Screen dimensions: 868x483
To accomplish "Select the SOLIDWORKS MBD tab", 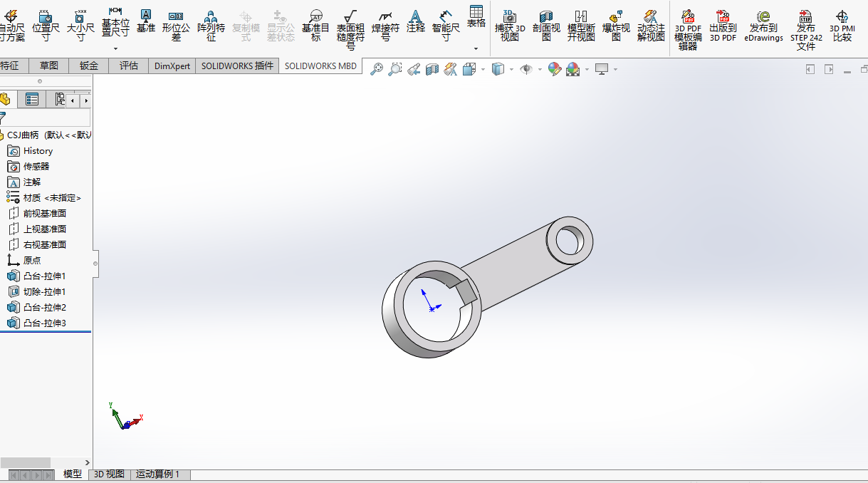I will [320, 66].
